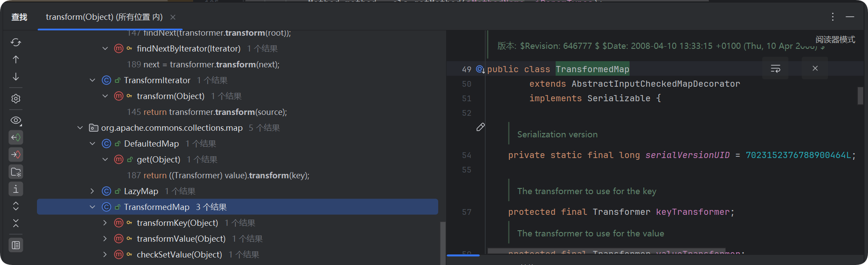Select line 187 Transformer value result
868x265 pixels.
218,175
